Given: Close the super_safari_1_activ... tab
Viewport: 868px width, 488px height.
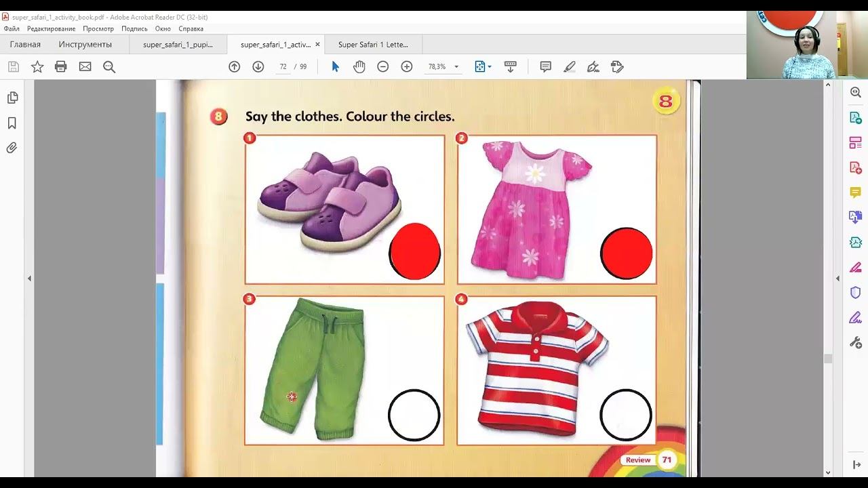Looking at the screenshot, I should tap(317, 45).
